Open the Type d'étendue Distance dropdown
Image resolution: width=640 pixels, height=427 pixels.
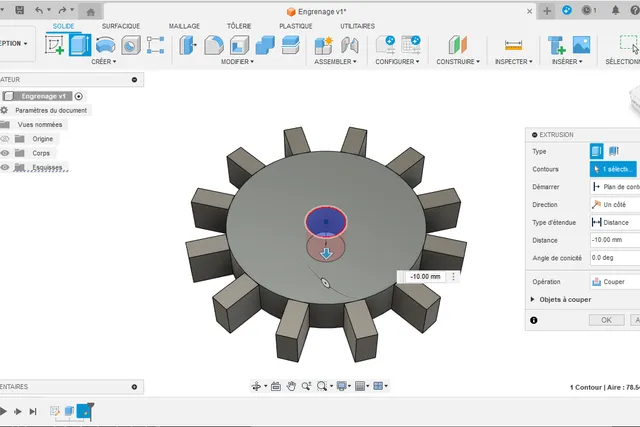[615, 222]
